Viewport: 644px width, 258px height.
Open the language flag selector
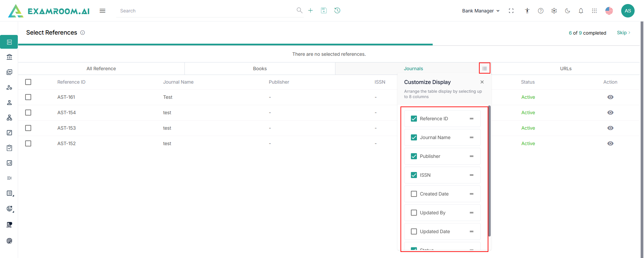pyautogui.click(x=609, y=11)
